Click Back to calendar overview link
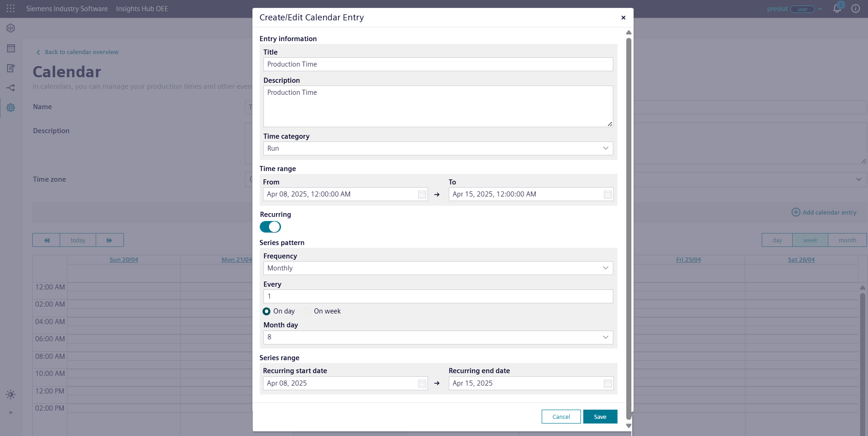Viewport: 868px width, 436px height. pyautogui.click(x=81, y=52)
